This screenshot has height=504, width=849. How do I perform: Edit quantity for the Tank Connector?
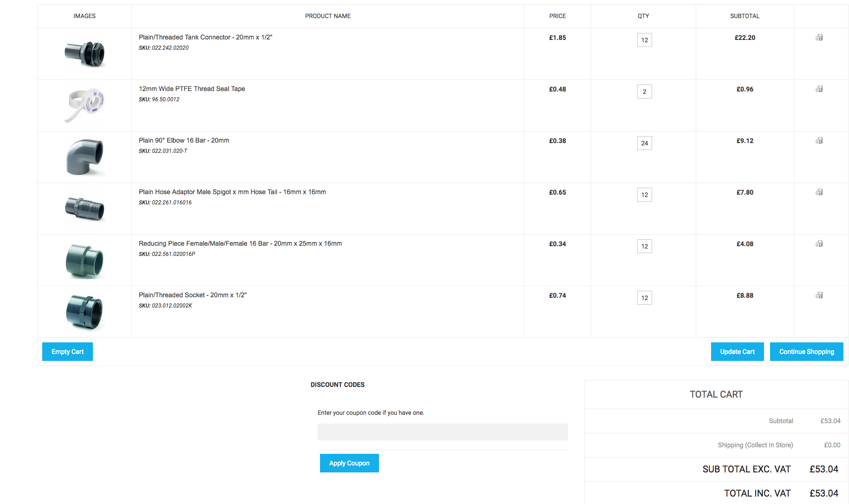pos(644,40)
